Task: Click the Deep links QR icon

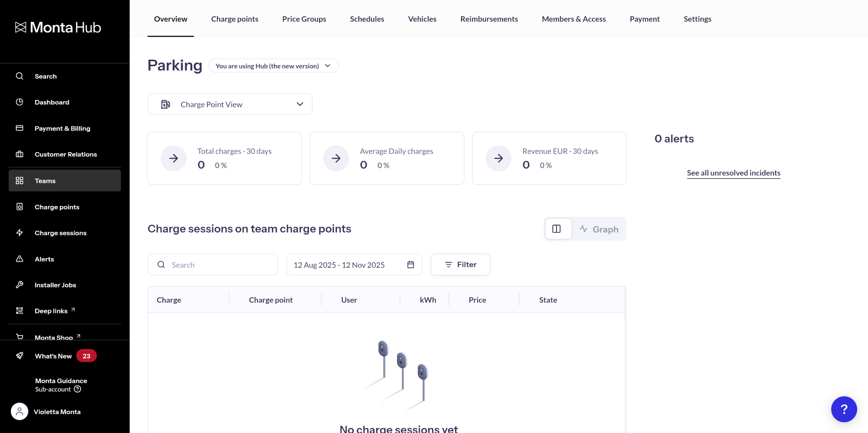Action: point(20,311)
